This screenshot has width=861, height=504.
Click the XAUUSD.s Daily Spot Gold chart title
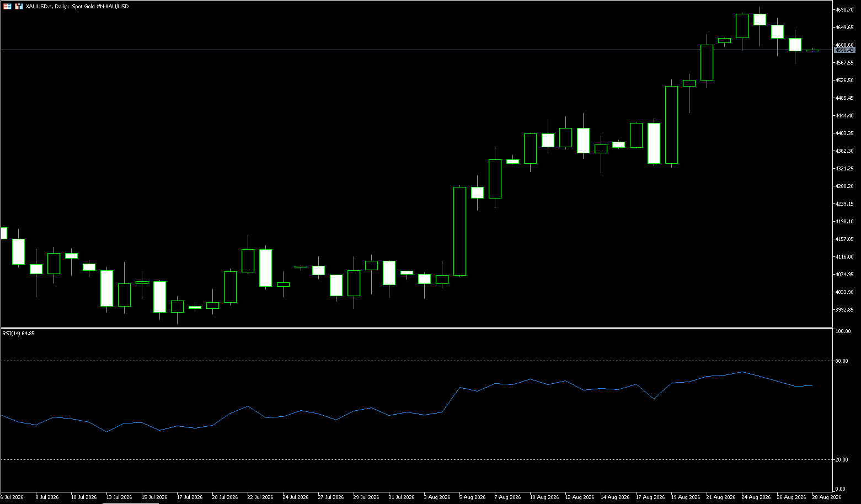(x=77, y=7)
